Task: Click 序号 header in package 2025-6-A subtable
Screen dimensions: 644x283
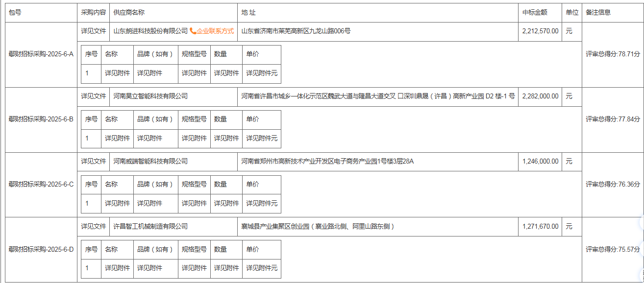Action: tap(92, 54)
